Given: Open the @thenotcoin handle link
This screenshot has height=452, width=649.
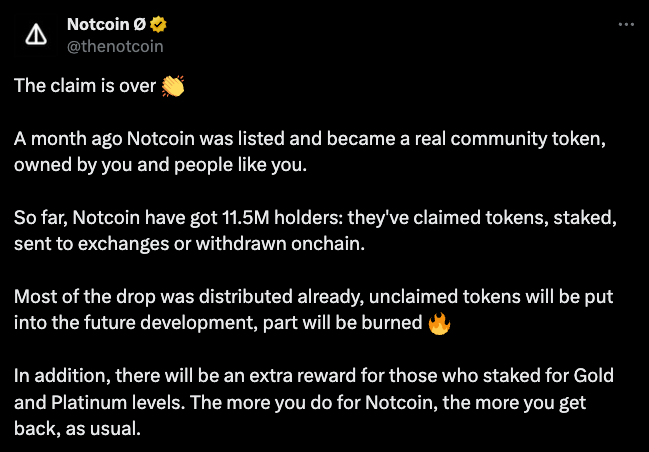Looking at the screenshot, I should click(114, 46).
